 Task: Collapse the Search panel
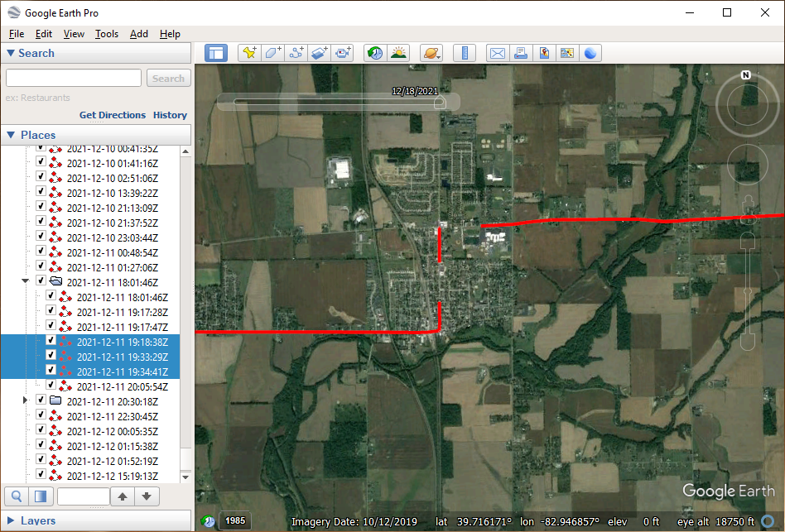coord(10,53)
